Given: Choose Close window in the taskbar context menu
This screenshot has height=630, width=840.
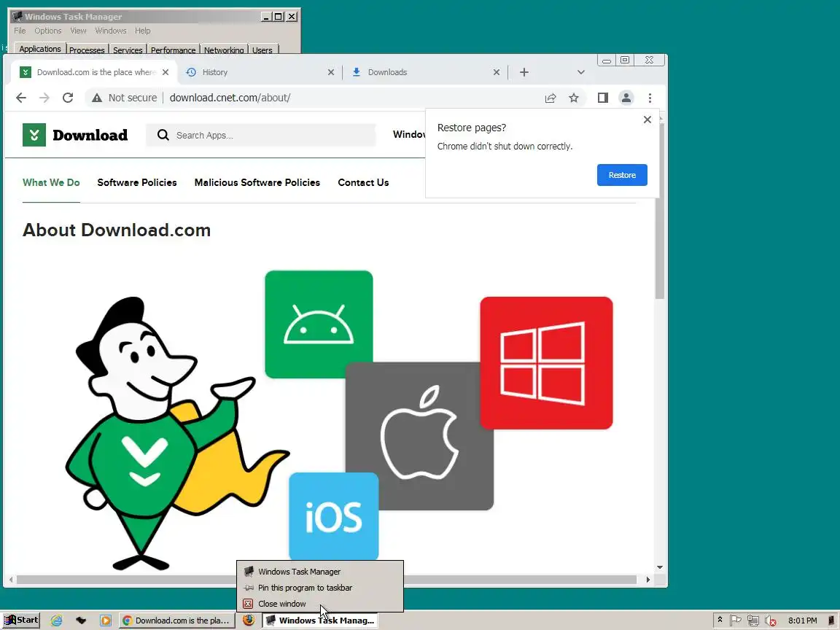Looking at the screenshot, I should (320, 604).
